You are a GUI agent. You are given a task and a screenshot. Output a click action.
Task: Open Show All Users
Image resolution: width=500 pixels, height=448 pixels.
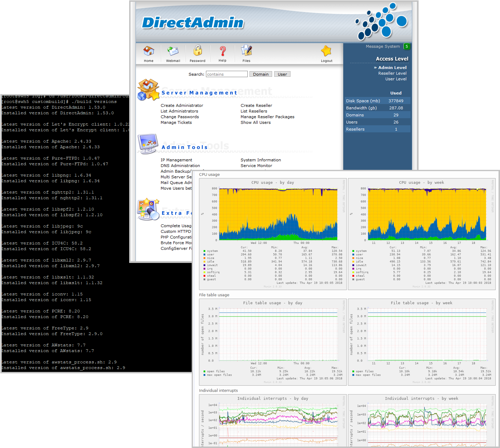256,122
